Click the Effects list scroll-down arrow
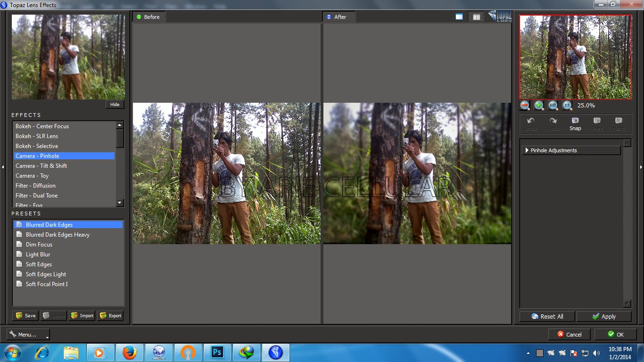This screenshot has height=362, width=644. [x=120, y=203]
